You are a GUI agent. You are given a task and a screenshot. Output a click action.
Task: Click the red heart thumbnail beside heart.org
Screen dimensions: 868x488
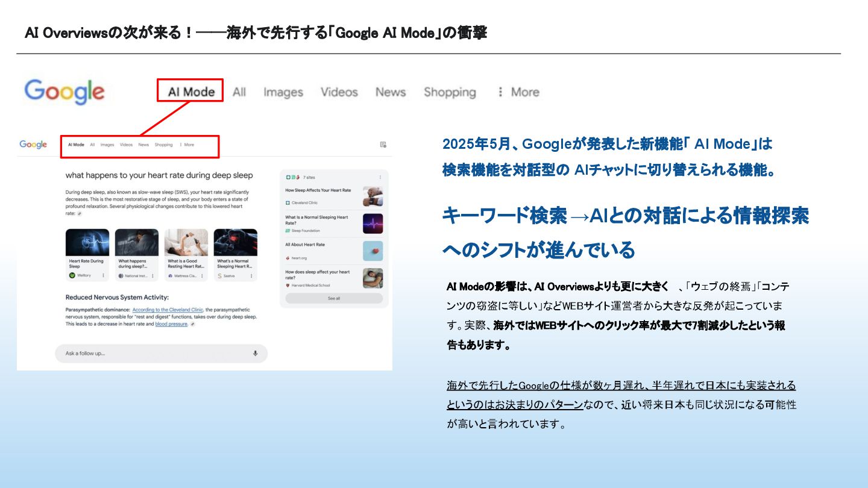[x=373, y=251]
